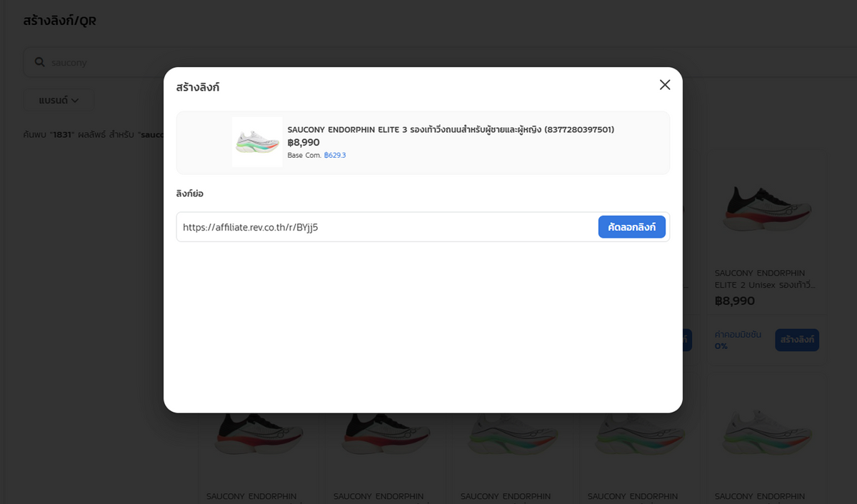Open the Endorphin Elite 3 shoe thumbnail
857x504 pixels.
(x=257, y=142)
